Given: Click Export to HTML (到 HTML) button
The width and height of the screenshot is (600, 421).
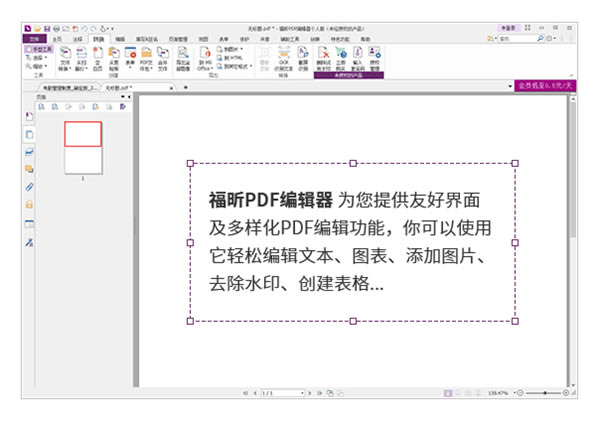Looking at the screenshot, I should click(x=230, y=58).
